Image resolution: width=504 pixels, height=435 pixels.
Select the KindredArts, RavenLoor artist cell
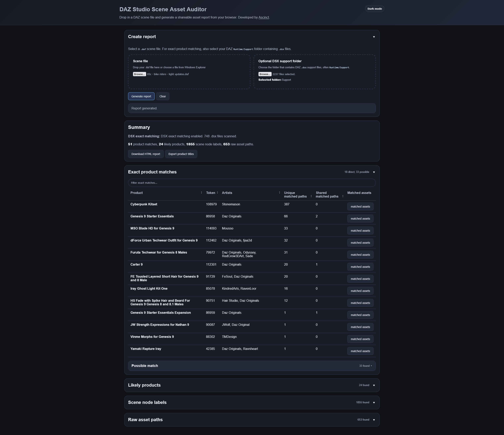point(239,289)
